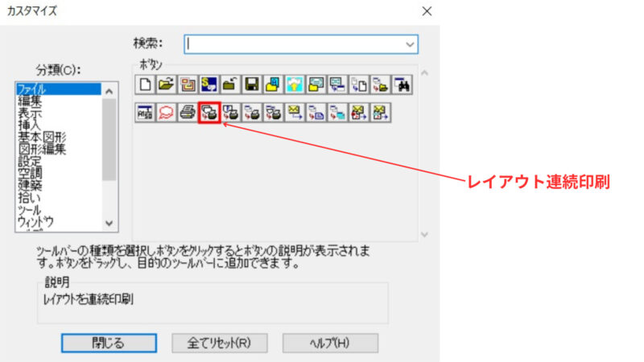Image resolution: width=644 pixels, height=362 pixels.
Task: Click the A1/50 scale icon
Action: coord(145,113)
